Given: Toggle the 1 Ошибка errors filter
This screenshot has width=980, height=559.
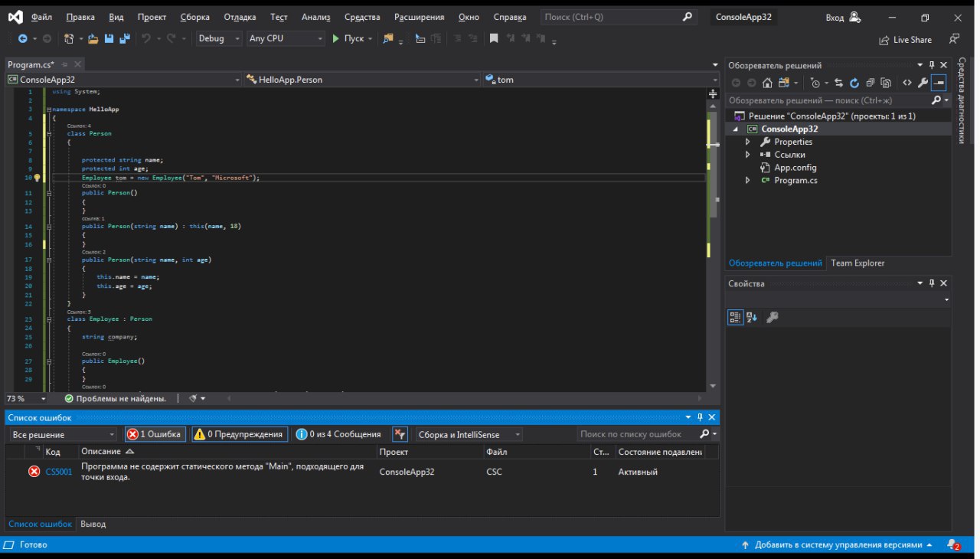Looking at the screenshot, I should [x=155, y=434].
